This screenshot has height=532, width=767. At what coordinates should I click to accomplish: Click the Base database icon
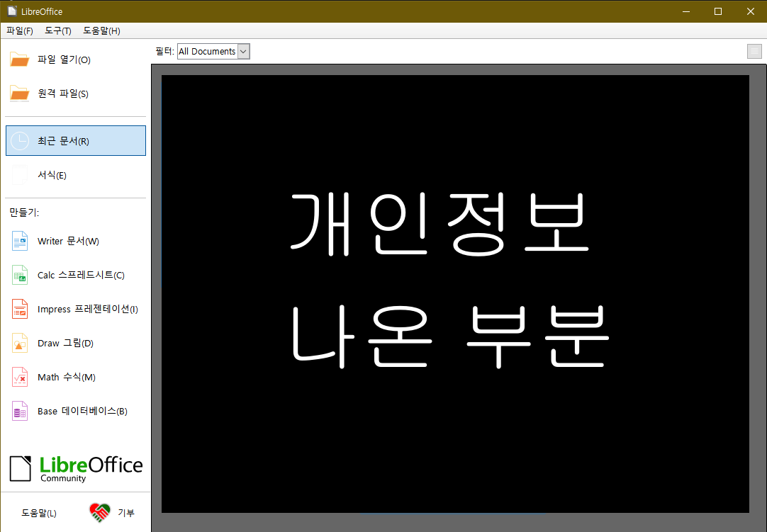[x=20, y=411]
